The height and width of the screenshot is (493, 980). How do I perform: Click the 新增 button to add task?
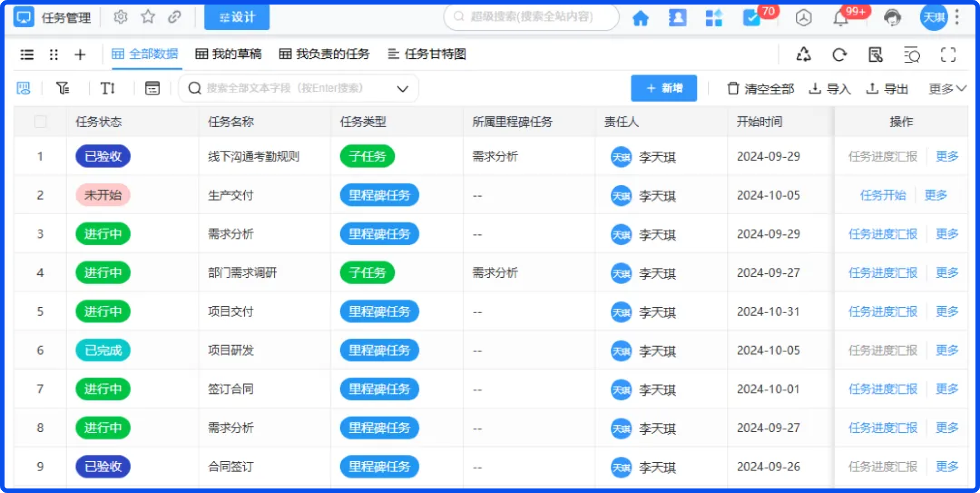pos(664,88)
